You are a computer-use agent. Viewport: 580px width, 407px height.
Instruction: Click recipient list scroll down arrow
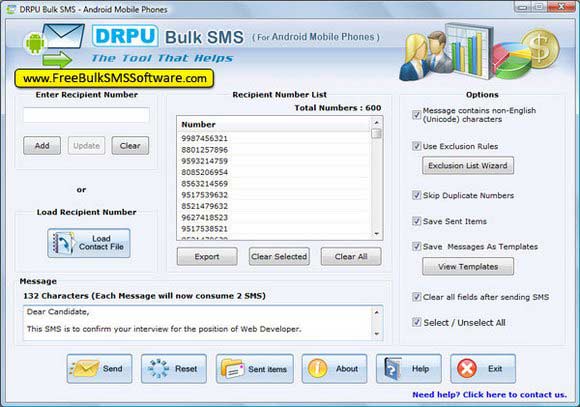pyautogui.click(x=377, y=234)
